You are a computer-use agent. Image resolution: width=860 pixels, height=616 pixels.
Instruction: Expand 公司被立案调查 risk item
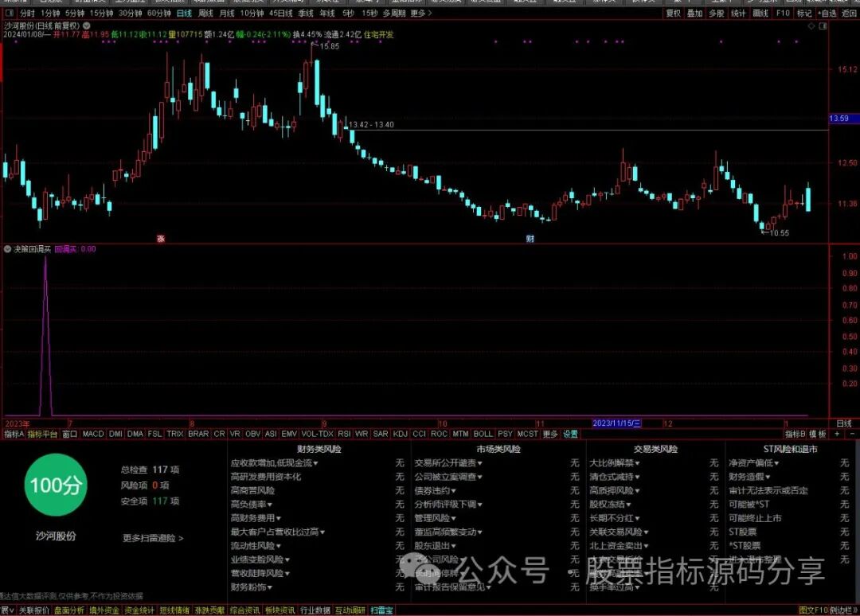pos(448,477)
